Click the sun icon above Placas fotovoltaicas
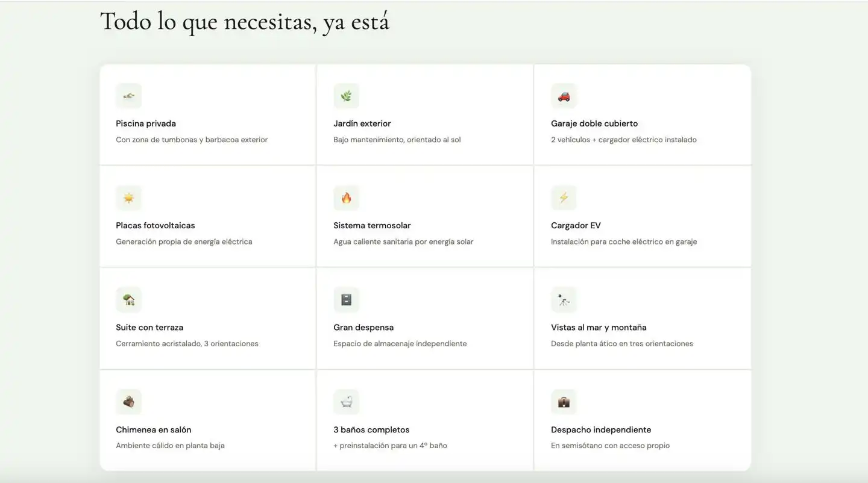This screenshot has height=483, width=868. pyautogui.click(x=128, y=198)
